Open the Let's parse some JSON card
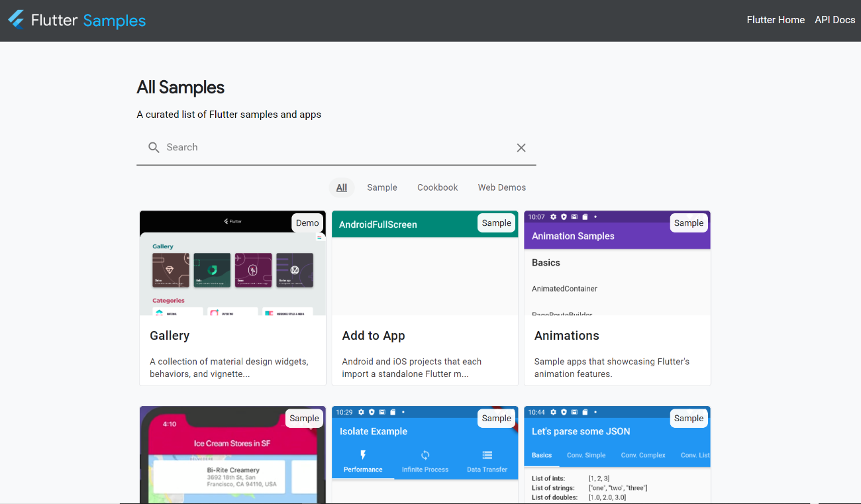861x504 pixels. (x=617, y=455)
